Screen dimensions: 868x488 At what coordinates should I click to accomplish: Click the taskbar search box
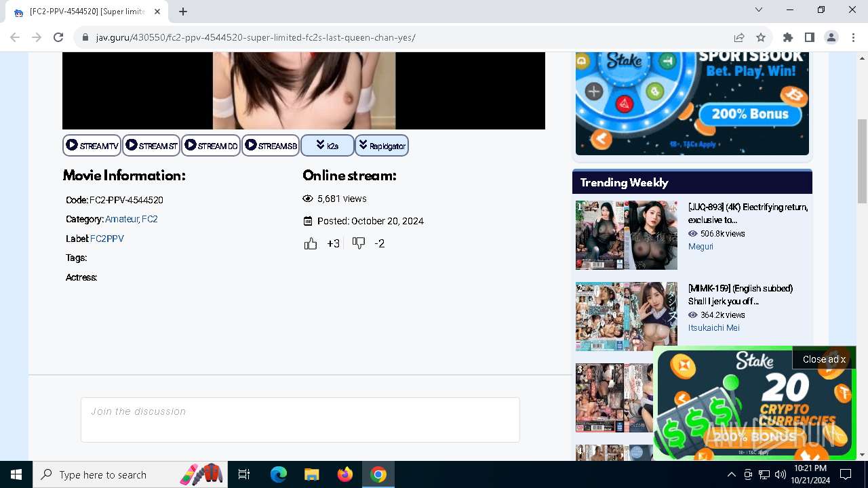(131, 474)
